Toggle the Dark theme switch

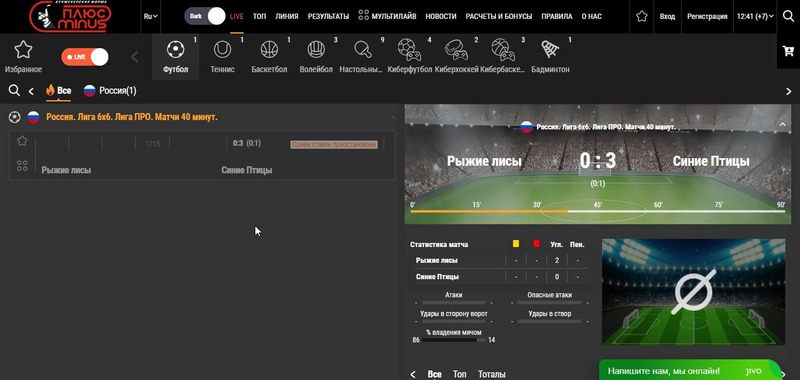click(x=205, y=16)
